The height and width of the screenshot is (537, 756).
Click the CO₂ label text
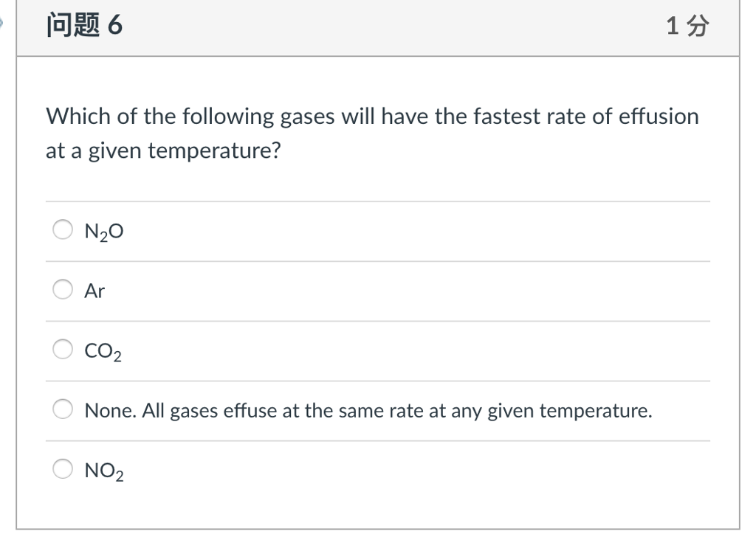click(103, 350)
